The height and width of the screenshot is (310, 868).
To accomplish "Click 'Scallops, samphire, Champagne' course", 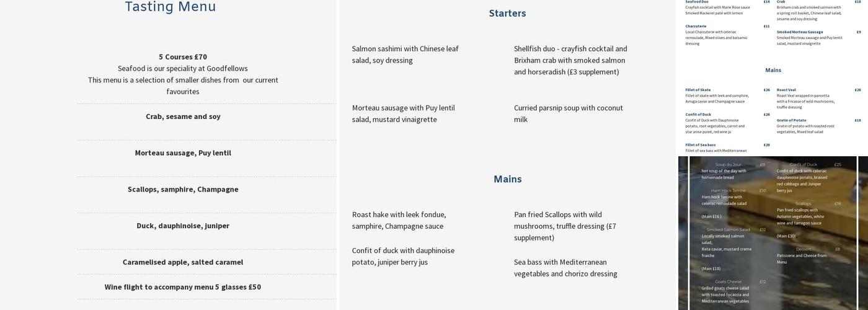I will (183, 190).
